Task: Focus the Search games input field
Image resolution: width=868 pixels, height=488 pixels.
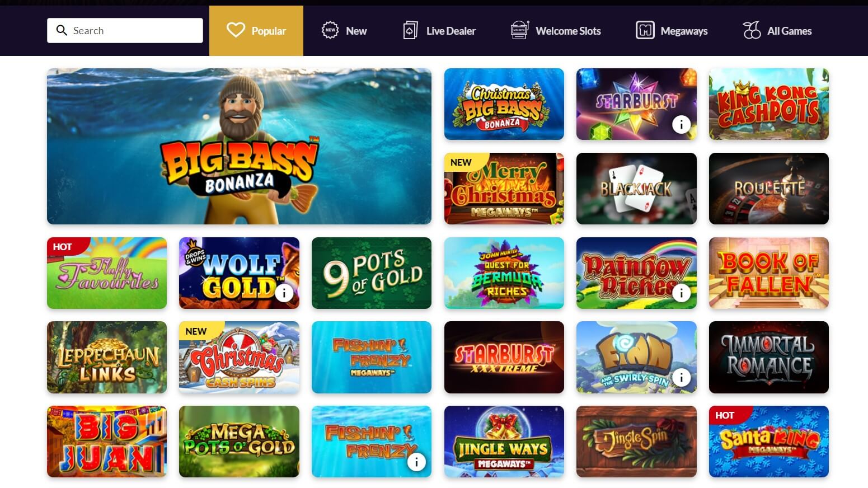Action: click(x=125, y=30)
